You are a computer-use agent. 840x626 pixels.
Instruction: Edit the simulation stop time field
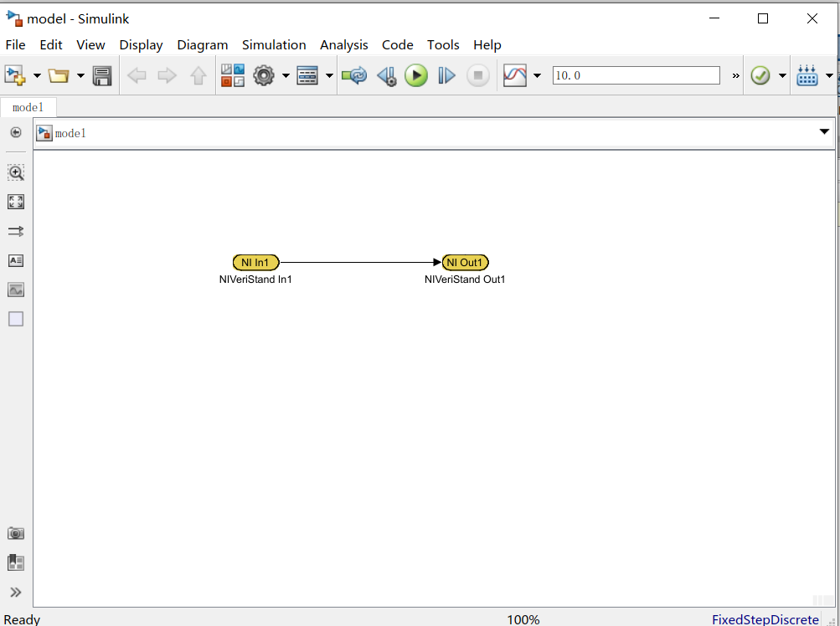tap(636, 74)
